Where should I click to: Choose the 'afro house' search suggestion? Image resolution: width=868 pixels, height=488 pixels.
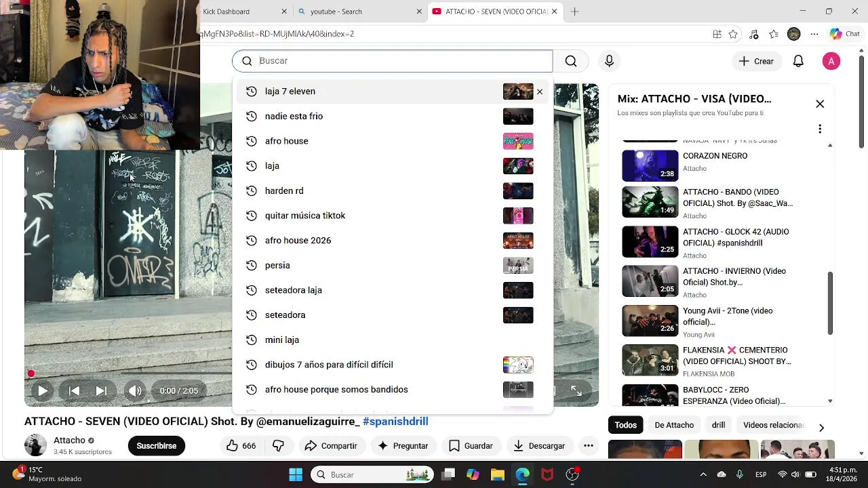tap(393, 141)
